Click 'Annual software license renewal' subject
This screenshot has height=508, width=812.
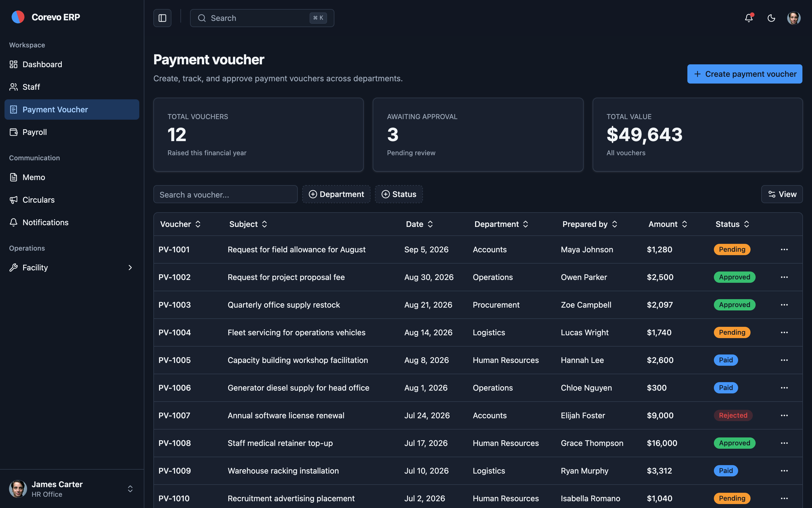coord(286,416)
